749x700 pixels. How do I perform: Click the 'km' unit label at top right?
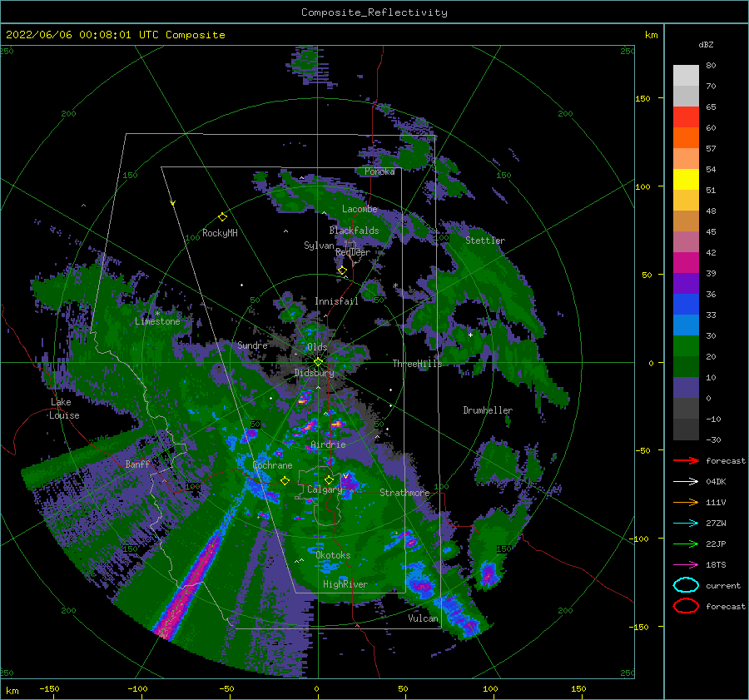pos(651,35)
